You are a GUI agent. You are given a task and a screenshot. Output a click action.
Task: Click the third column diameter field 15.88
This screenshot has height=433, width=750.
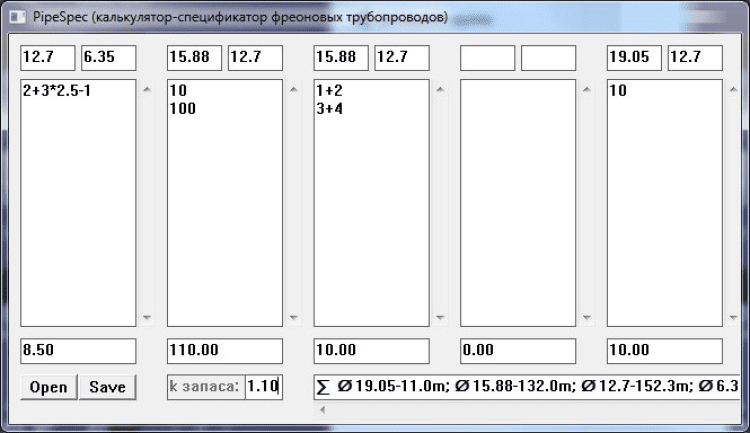pyautogui.click(x=341, y=58)
